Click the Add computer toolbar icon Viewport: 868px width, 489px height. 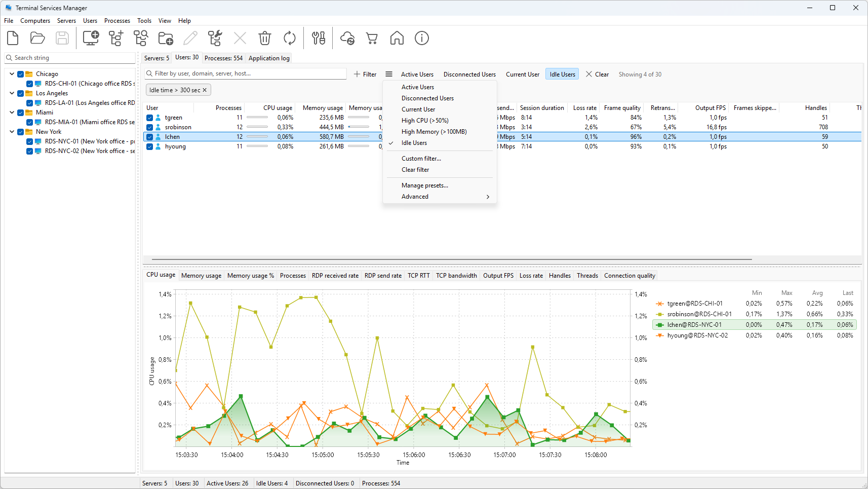click(x=91, y=38)
